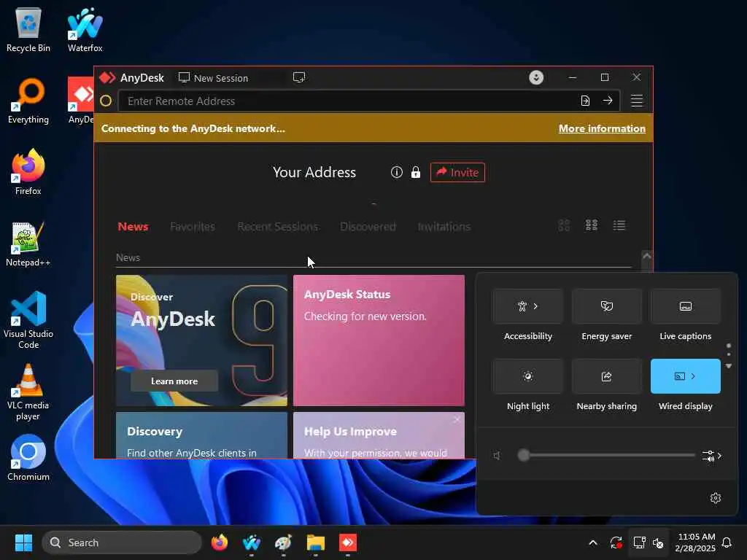The width and height of the screenshot is (747, 560).
Task: Click the Learn more button
Action: [174, 381]
